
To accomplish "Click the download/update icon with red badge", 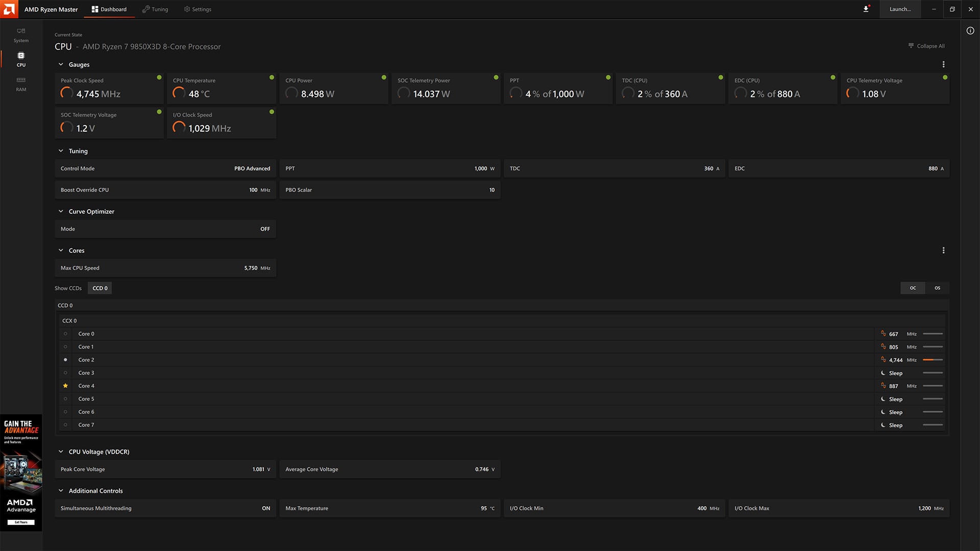I will click(x=865, y=9).
